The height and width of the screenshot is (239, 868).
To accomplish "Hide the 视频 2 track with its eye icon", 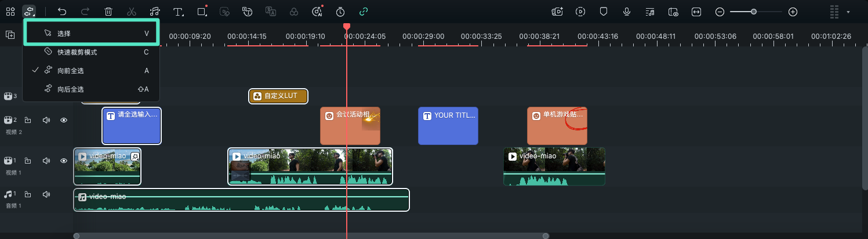I will click(64, 120).
